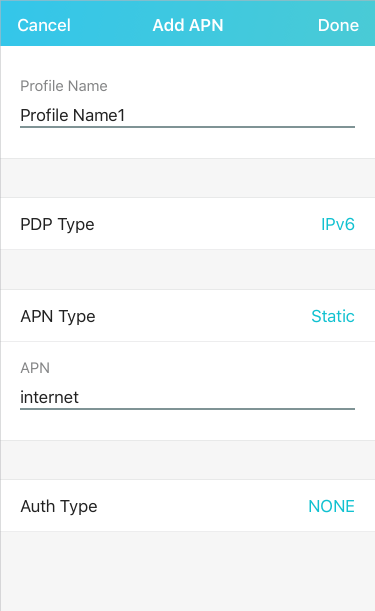Click header bar between Add APN and Done
Image resolution: width=375 pixels, height=611 pixels.
tap(271, 23)
